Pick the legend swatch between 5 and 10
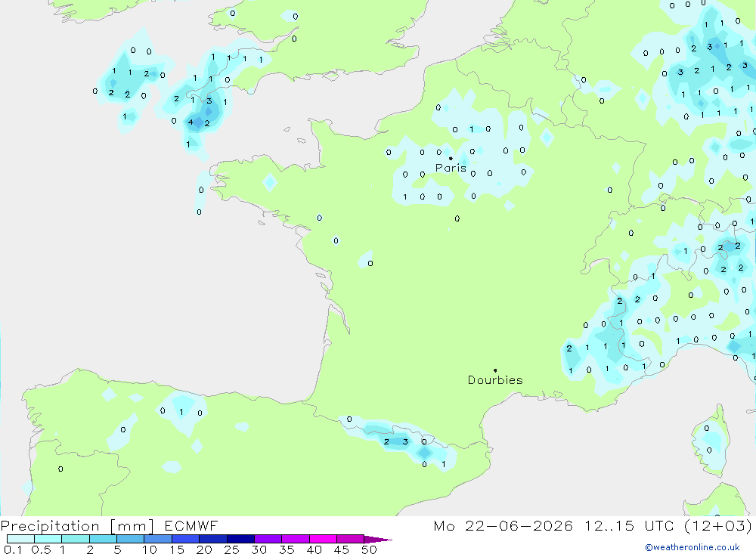This screenshot has height=554, width=756. coord(130,539)
